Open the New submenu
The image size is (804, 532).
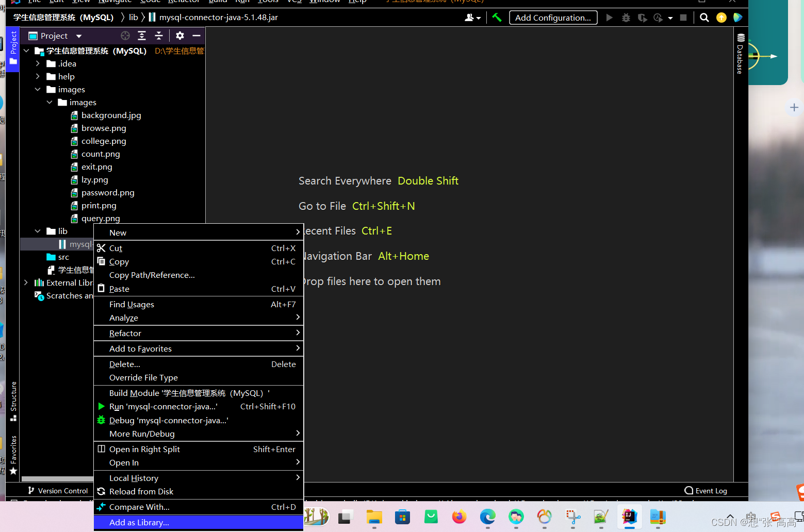pos(198,232)
